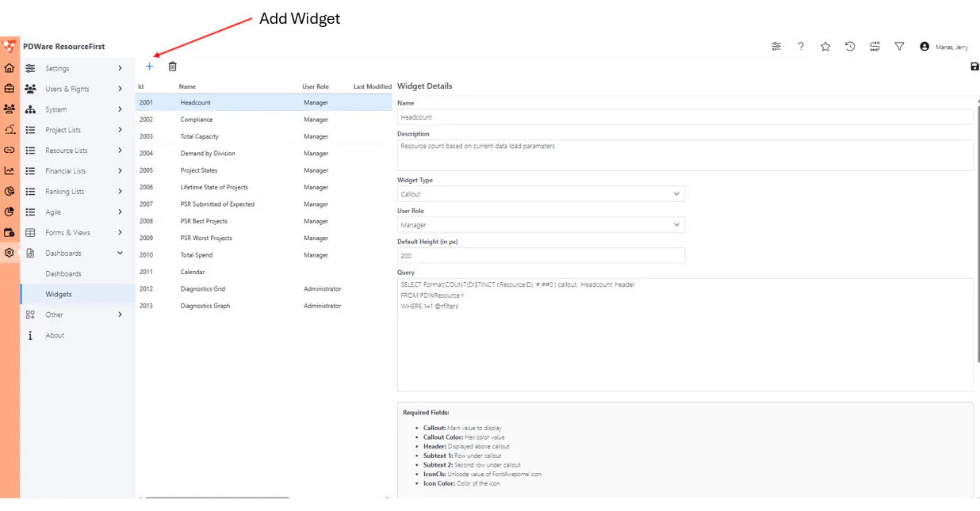This screenshot has height=511, width=980.
Task: Open the Agile menu item
Action: (x=78, y=212)
